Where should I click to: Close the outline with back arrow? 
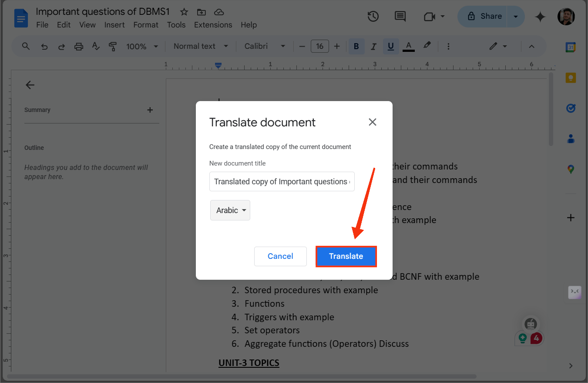(x=30, y=85)
